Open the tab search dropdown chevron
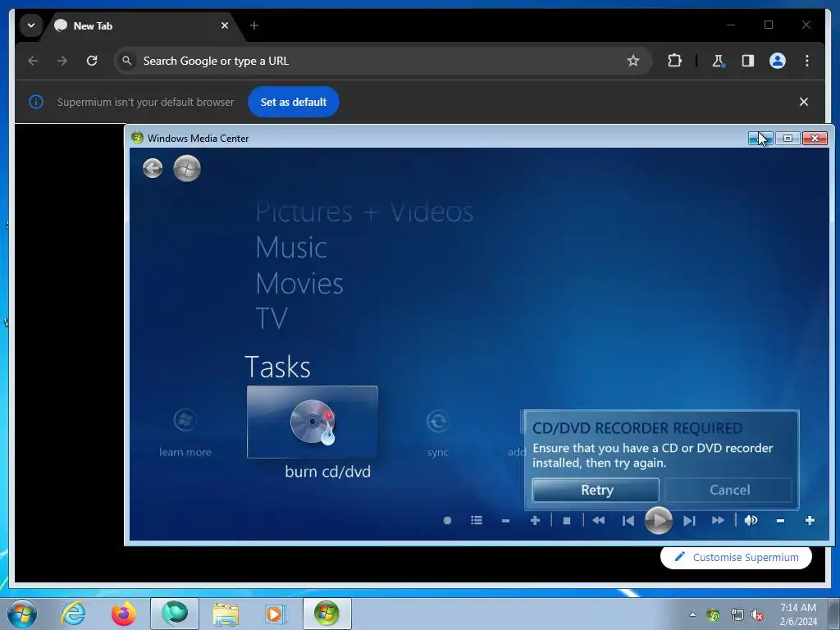Image resolution: width=840 pixels, height=630 pixels. 31,25
